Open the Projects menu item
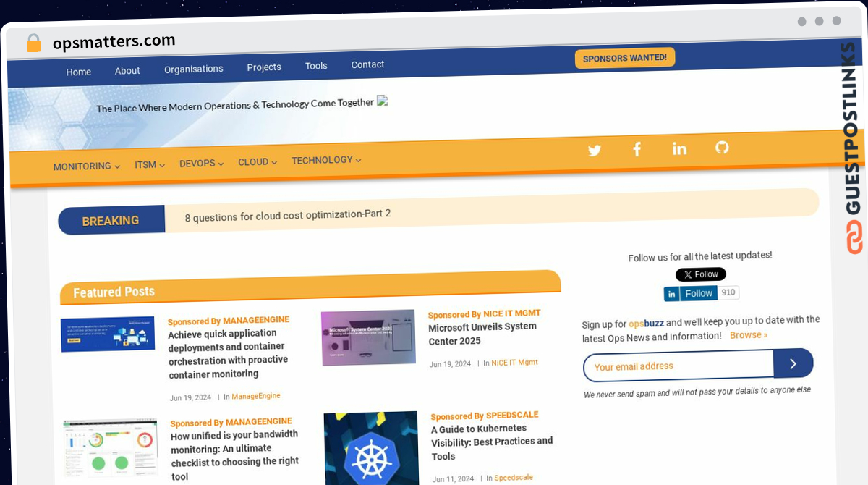Viewport: 868px width, 485px height. [264, 67]
